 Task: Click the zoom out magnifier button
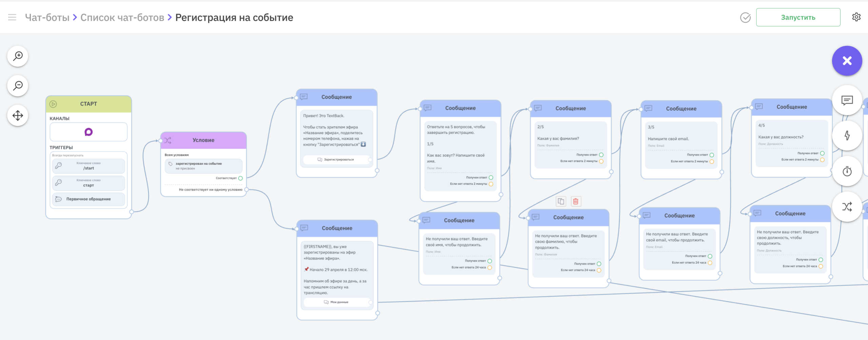pos(18,86)
